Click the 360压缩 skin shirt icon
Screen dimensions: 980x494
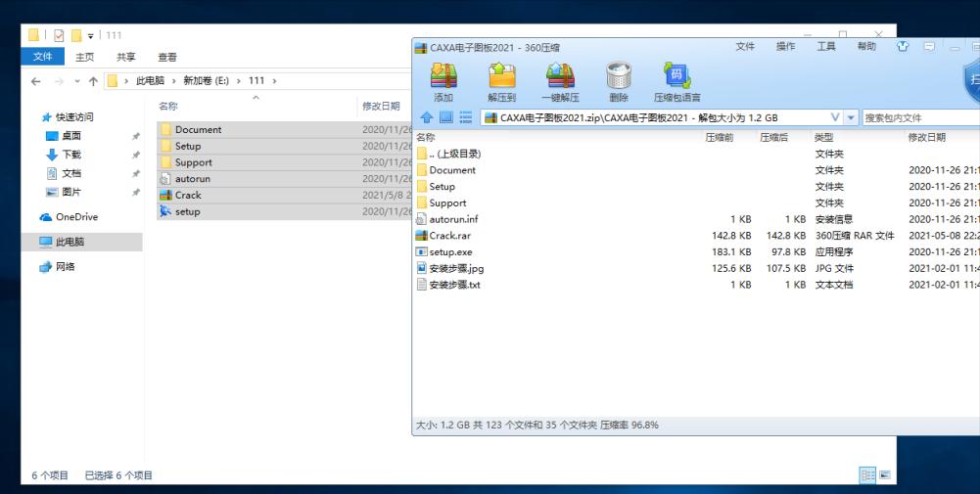point(905,47)
